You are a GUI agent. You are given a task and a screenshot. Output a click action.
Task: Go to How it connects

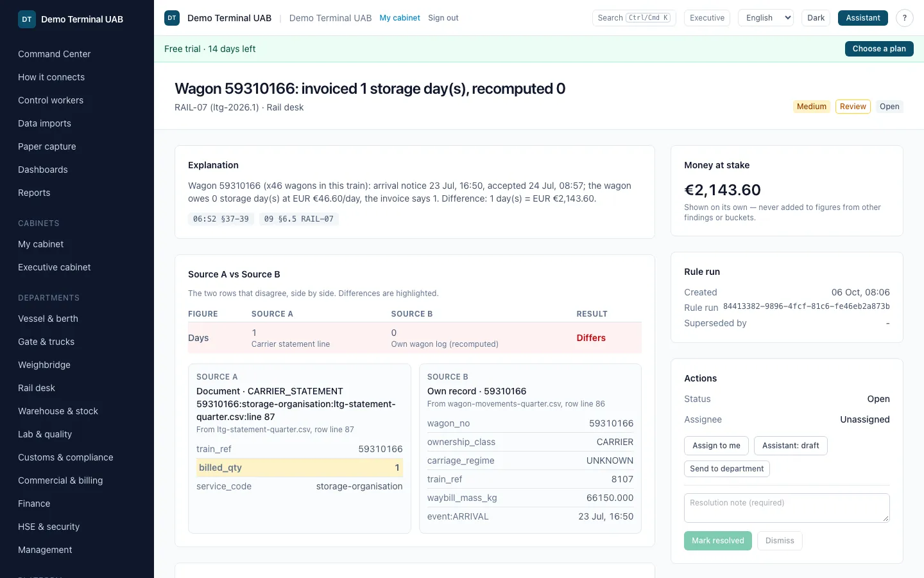point(51,77)
